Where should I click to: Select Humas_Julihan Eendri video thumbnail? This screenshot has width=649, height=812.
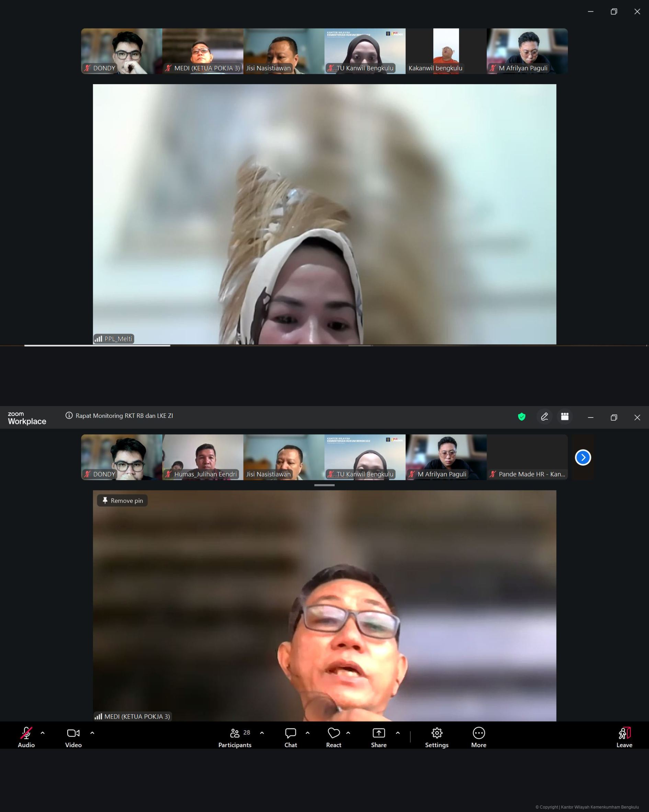[203, 457]
